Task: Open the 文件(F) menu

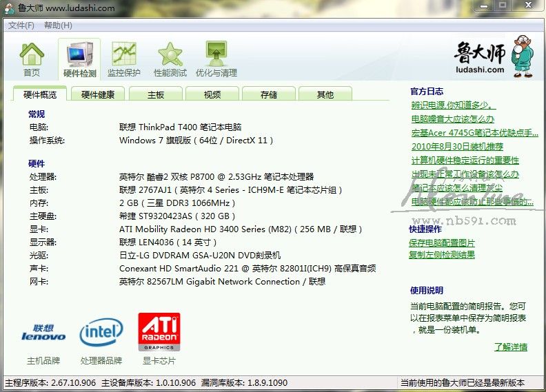Action: (21, 25)
